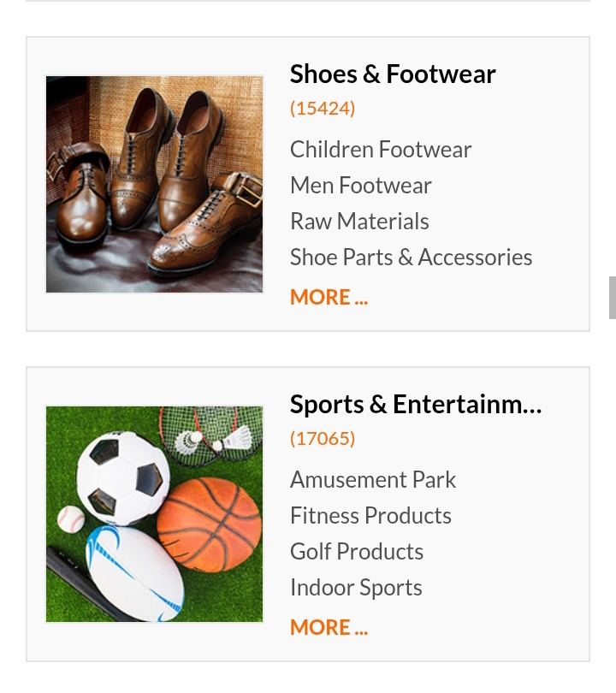This screenshot has height=693, width=616.
Task: Click the page scrollbar handle
Action: (612, 298)
